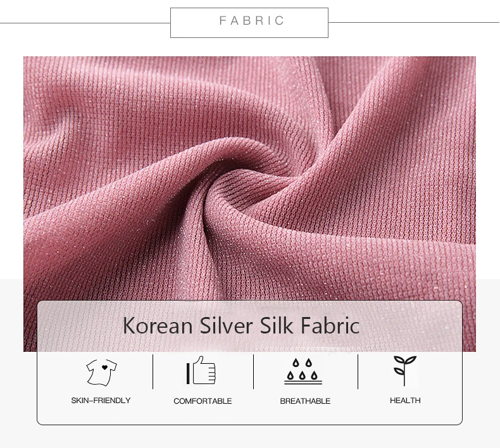Click the water droplets breathable icon
Image resolution: width=500 pixels, height=448 pixels.
303,371
